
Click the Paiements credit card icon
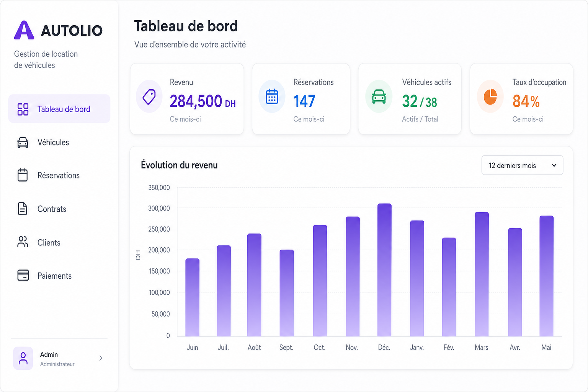[23, 275]
